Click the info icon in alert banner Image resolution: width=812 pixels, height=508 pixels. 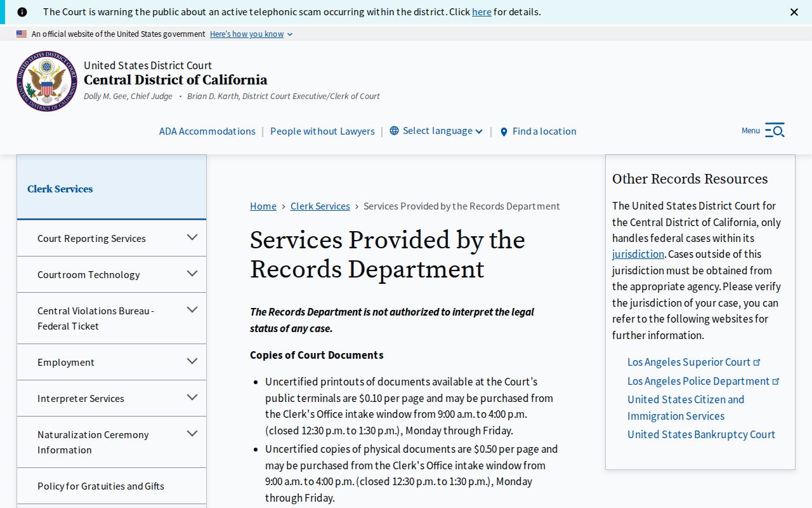pyautogui.click(x=22, y=12)
